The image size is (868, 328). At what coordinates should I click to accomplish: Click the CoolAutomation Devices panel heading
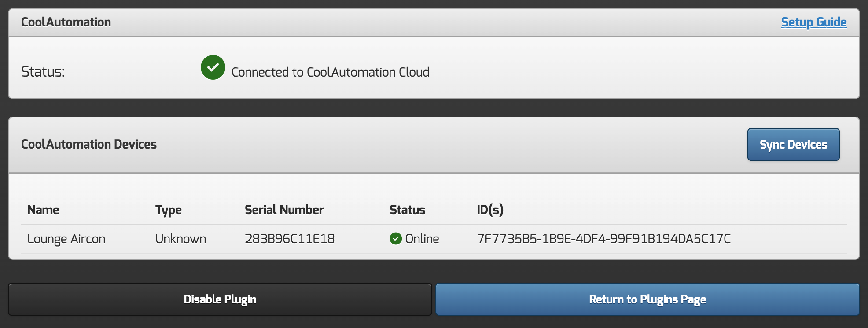click(x=89, y=144)
